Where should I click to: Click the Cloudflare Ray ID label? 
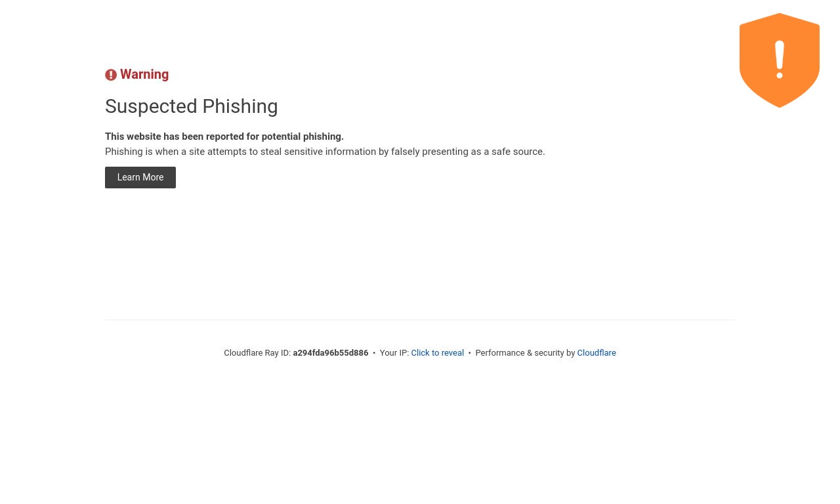[x=257, y=353]
